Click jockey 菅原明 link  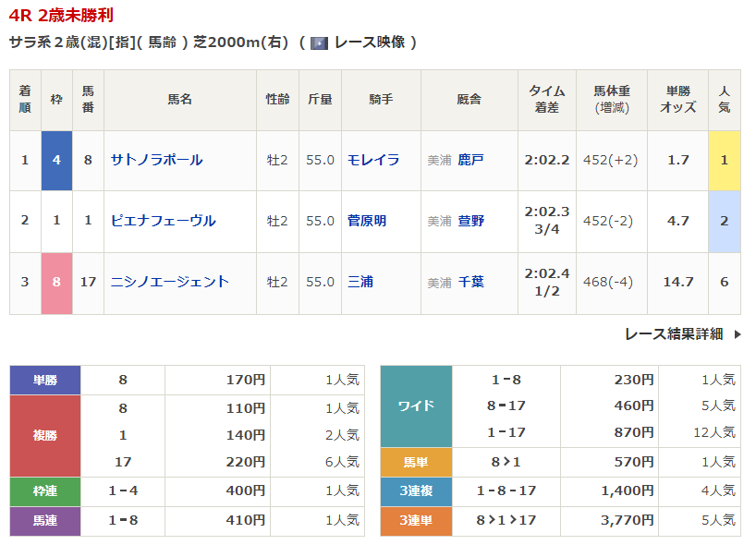tap(367, 221)
